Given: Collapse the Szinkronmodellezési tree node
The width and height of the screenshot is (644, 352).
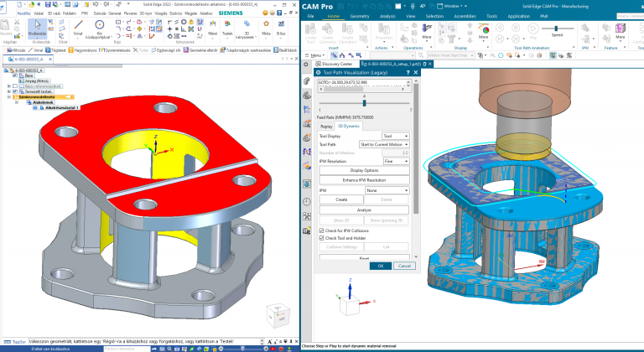Looking at the screenshot, I should click(9, 97).
